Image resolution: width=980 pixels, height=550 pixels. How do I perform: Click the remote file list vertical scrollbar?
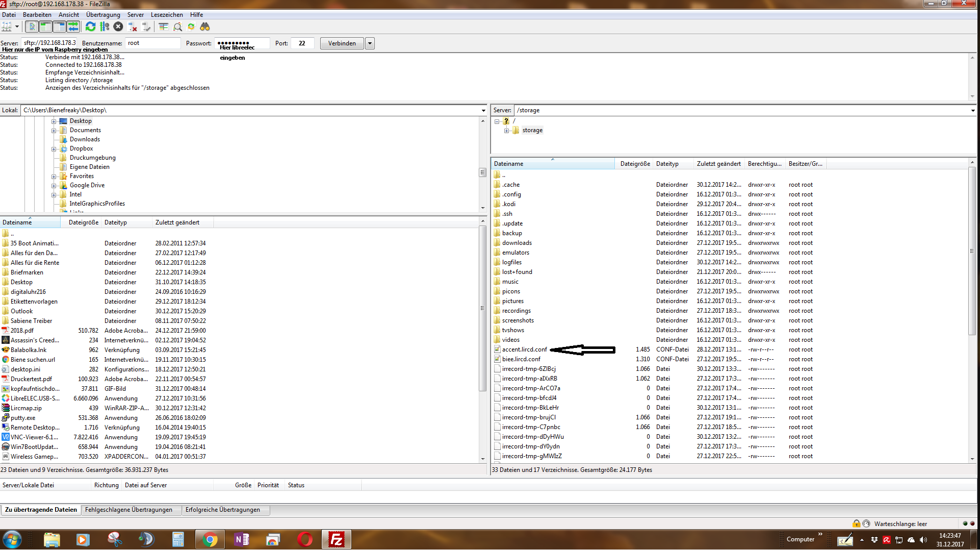pos(972,251)
